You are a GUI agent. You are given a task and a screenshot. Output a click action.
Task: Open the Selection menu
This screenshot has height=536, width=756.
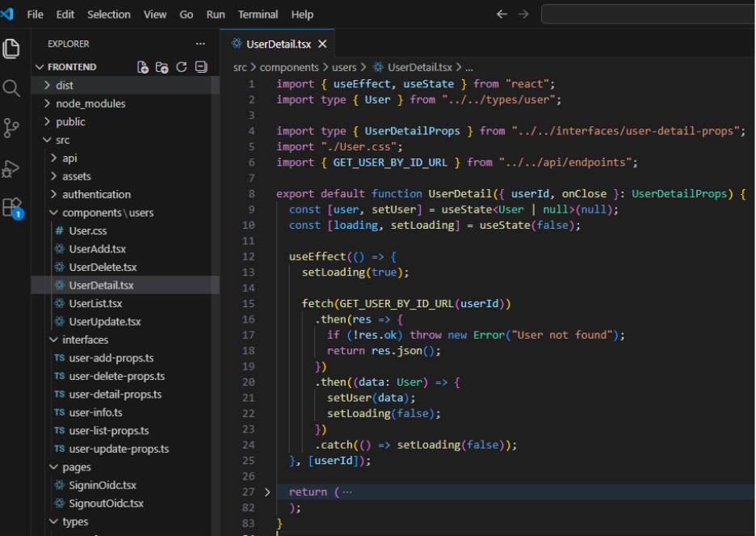(x=109, y=15)
